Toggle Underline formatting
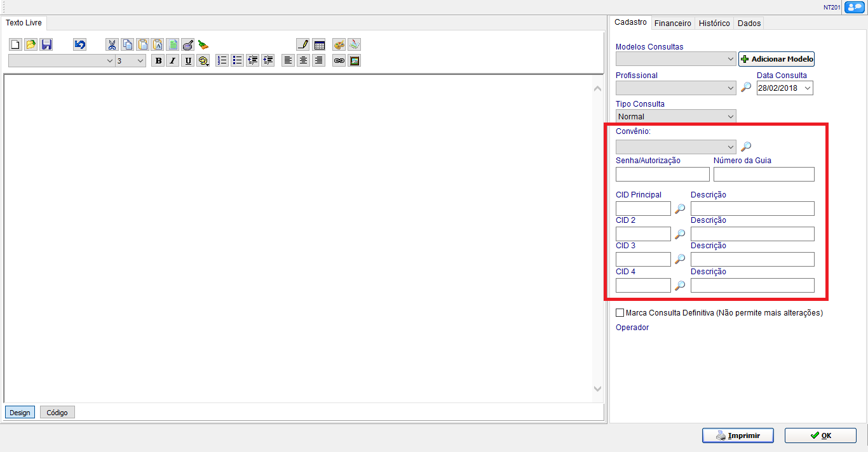Viewport: 868px width, 452px height. tap(188, 61)
